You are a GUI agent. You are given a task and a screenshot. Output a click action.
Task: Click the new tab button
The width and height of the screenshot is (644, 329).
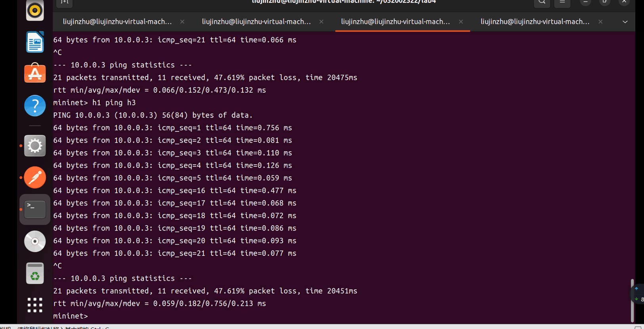(x=65, y=2)
